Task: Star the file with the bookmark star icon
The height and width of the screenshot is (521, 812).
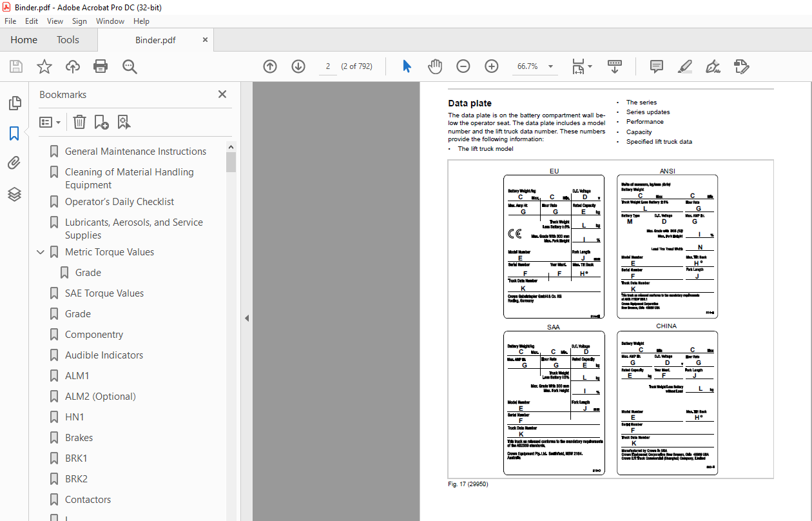Action: [x=44, y=66]
